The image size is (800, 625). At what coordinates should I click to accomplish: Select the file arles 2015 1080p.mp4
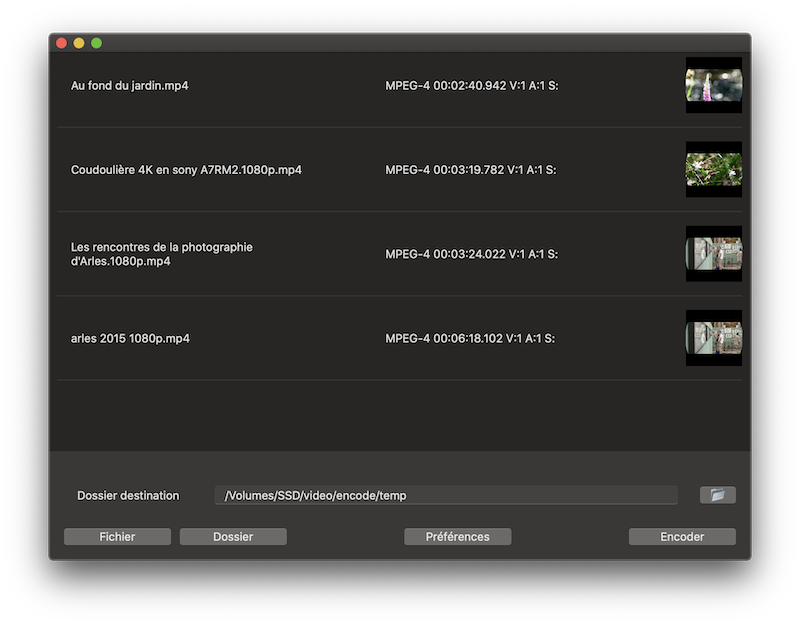(x=130, y=338)
